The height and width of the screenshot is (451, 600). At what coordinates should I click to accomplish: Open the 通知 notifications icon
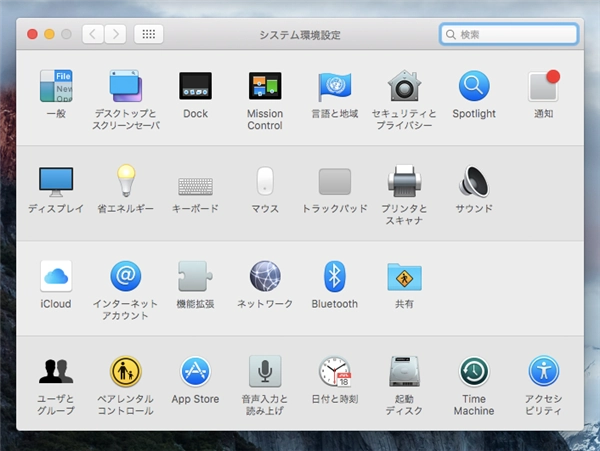click(544, 86)
